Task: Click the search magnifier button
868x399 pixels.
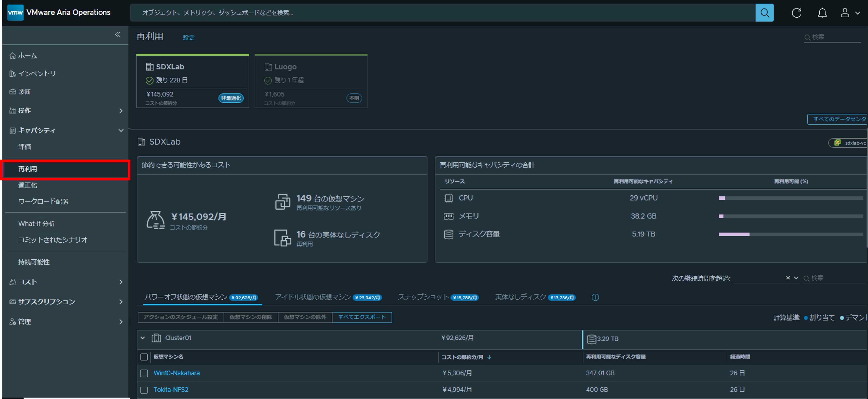Action: point(764,13)
